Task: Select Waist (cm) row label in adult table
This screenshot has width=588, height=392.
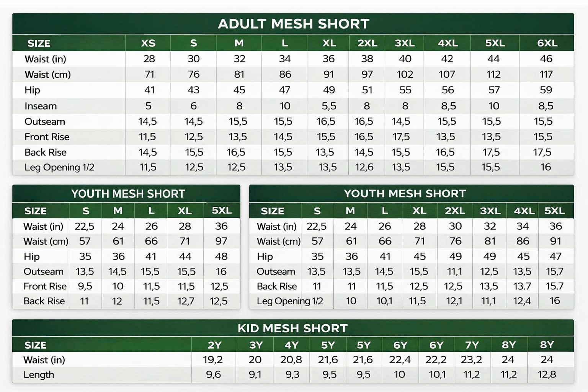Action: pos(47,75)
